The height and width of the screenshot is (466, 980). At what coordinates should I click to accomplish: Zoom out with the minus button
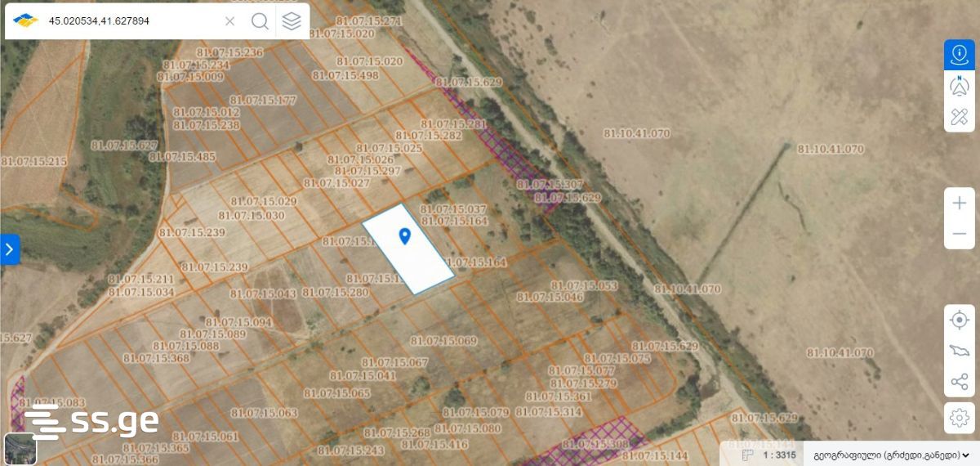click(960, 234)
